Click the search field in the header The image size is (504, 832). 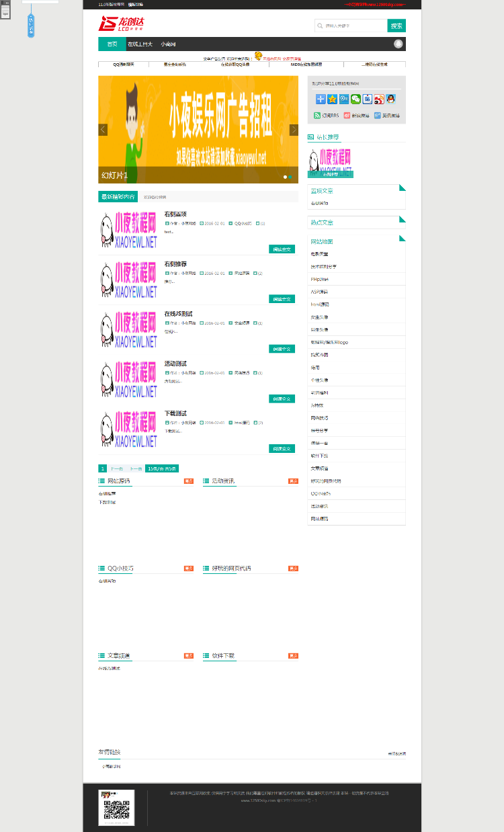(x=351, y=26)
